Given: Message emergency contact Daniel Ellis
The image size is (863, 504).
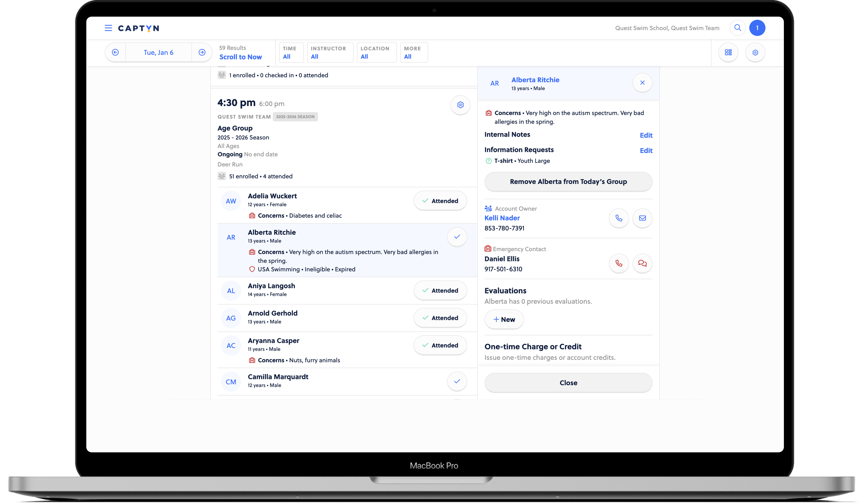Looking at the screenshot, I should (642, 263).
